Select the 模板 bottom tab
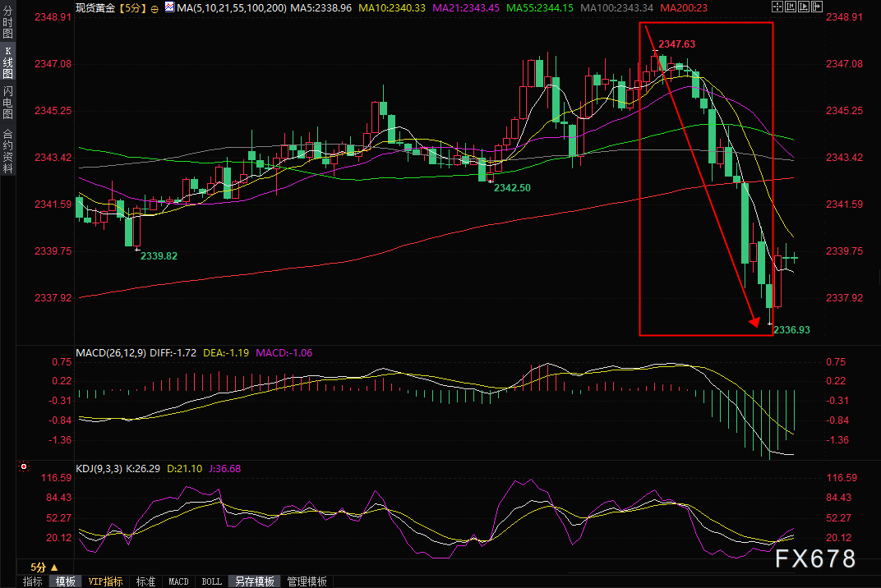 coord(65,581)
